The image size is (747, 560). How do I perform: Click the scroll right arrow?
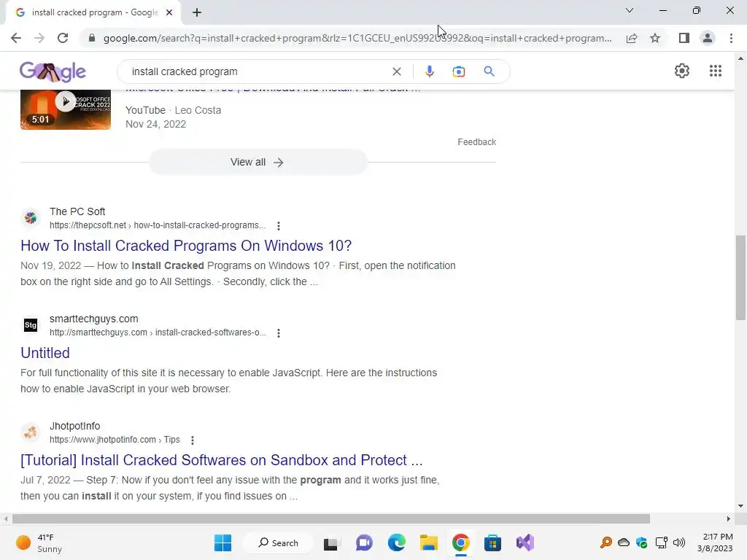pyautogui.click(x=729, y=518)
